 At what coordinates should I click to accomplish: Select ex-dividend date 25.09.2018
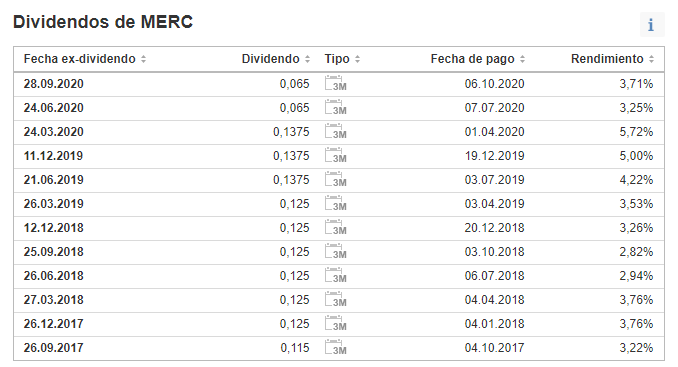(x=54, y=252)
